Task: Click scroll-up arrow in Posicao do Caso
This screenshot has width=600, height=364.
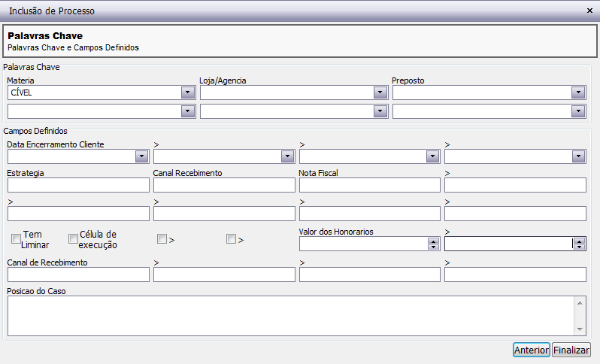Action: (x=580, y=303)
